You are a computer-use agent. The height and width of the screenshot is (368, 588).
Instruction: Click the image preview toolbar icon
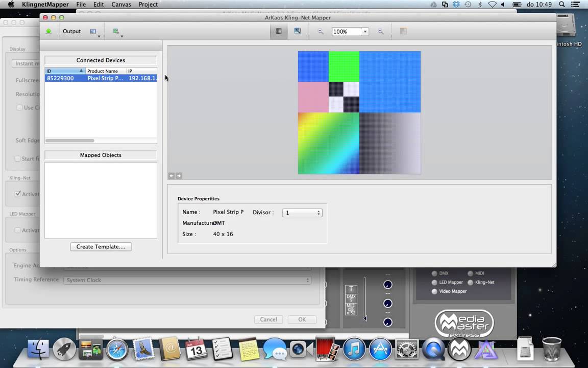coord(298,31)
